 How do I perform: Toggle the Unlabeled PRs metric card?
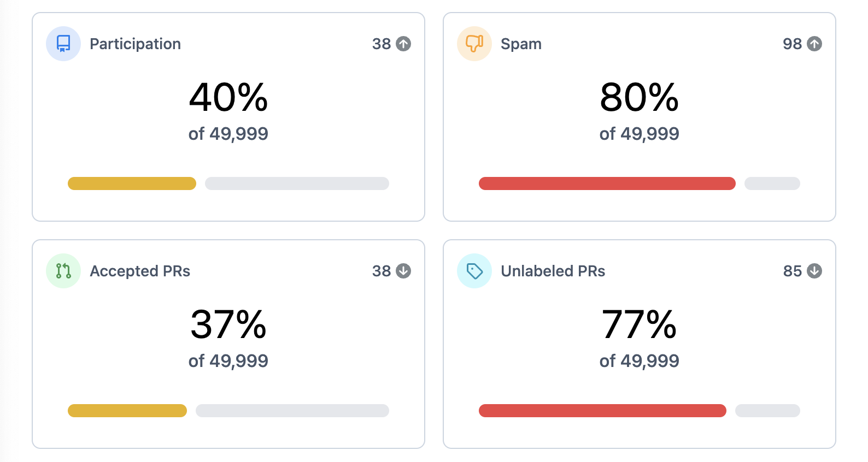click(639, 343)
